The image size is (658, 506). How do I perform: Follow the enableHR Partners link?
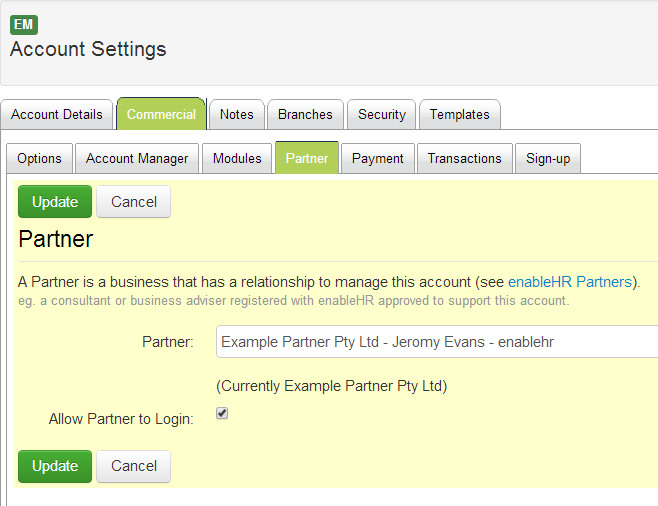pyautogui.click(x=570, y=282)
